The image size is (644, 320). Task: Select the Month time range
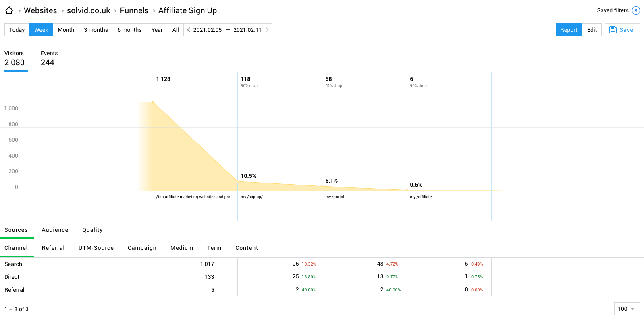[66, 30]
